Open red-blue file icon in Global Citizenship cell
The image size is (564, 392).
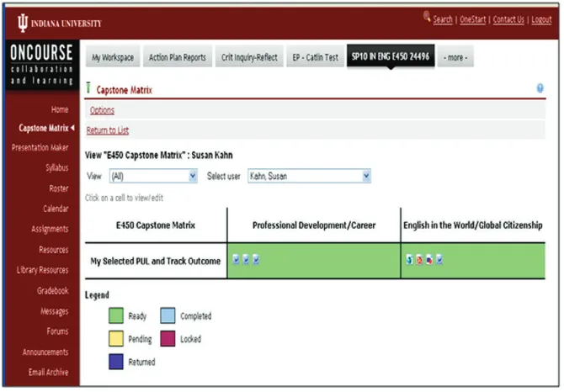(429, 259)
